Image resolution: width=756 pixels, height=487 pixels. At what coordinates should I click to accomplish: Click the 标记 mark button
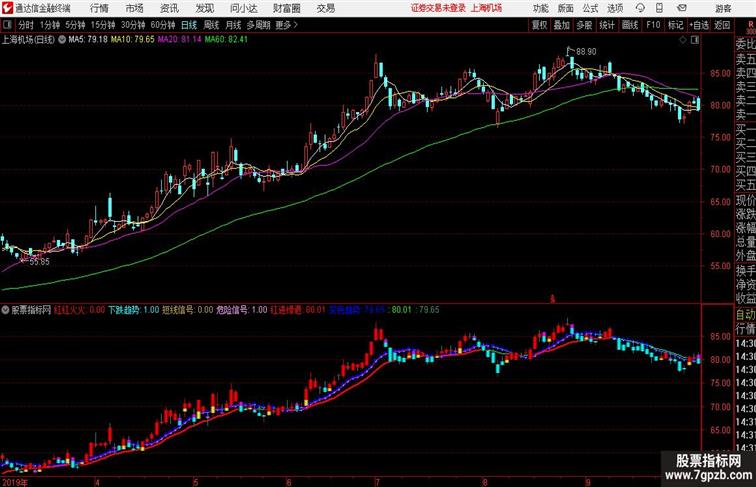tap(675, 25)
